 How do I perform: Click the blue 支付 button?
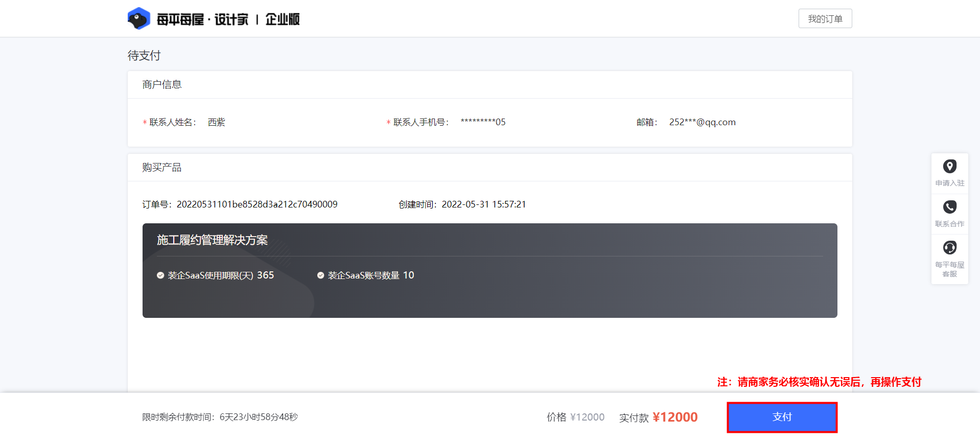[x=782, y=417]
